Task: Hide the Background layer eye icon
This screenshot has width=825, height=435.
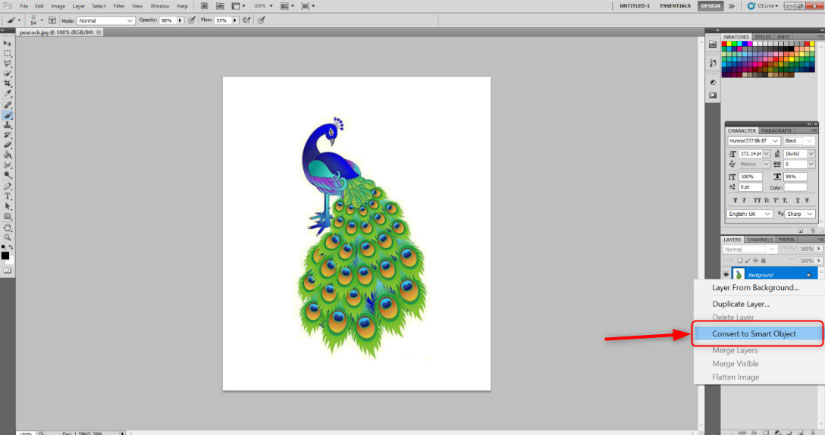Action: 726,275
